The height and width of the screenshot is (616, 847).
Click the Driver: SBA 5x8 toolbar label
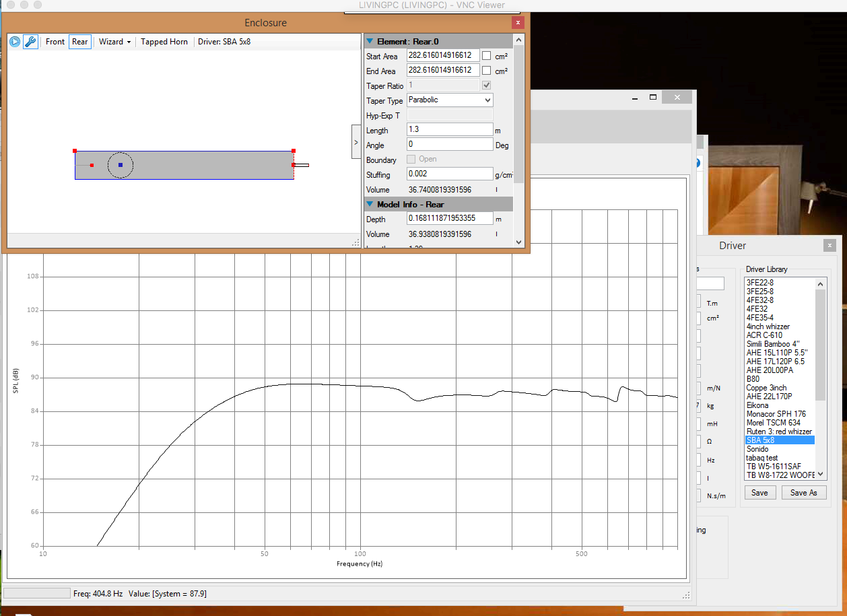pos(225,42)
